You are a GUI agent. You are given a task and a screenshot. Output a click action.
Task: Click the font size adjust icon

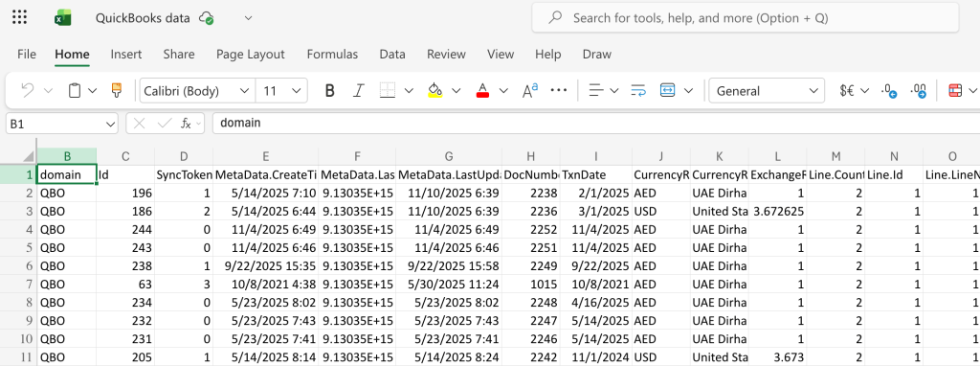pyautogui.click(x=530, y=91)
